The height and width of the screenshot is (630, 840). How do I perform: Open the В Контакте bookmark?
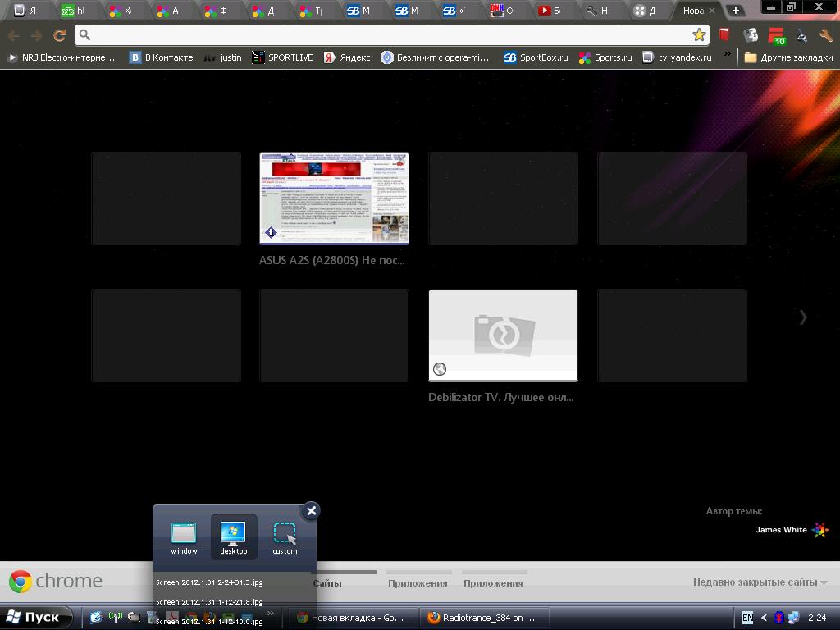tap(162, 57)
